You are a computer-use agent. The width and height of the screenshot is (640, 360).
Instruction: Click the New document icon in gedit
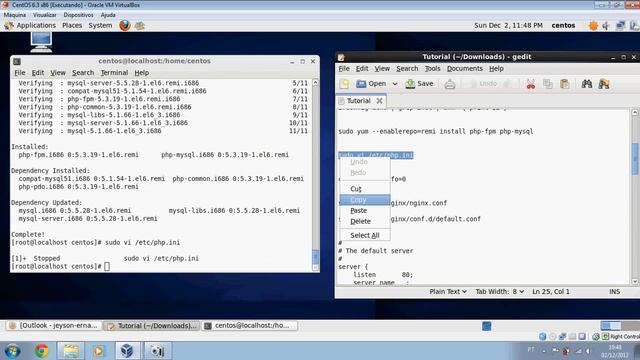(344, 84)
